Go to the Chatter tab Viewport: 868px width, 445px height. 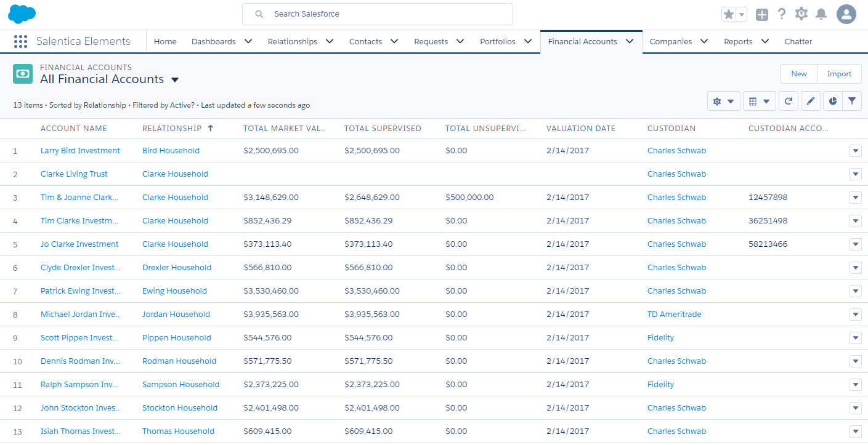coord(798,41)
